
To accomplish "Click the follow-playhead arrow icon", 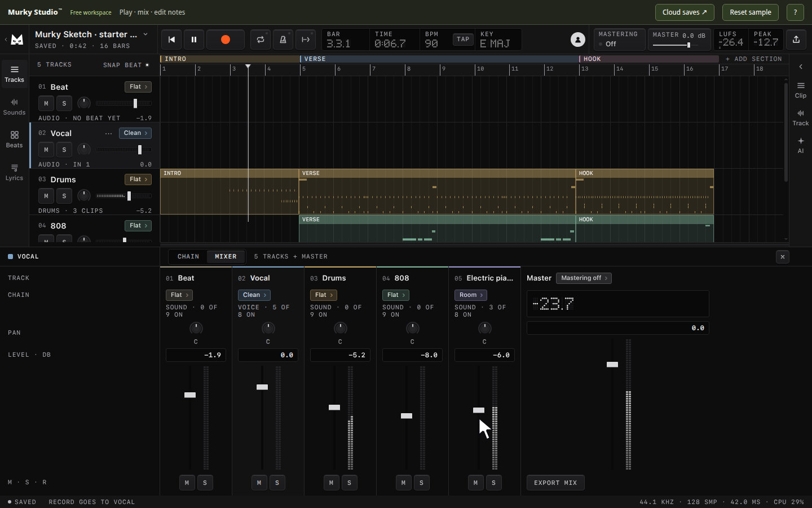I will coord(306,40).
